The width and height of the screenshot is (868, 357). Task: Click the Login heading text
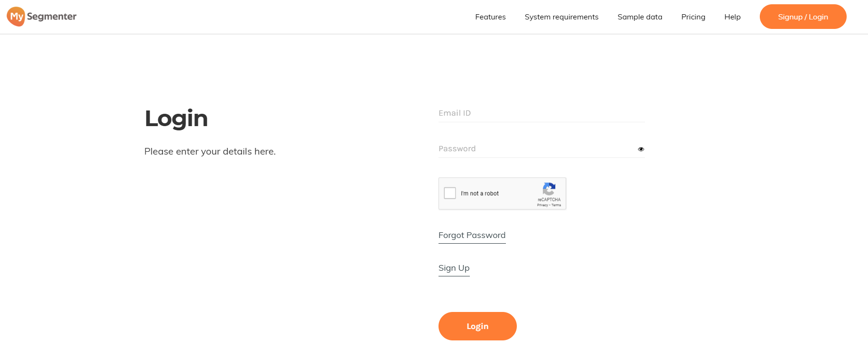(x=176, y=119)
